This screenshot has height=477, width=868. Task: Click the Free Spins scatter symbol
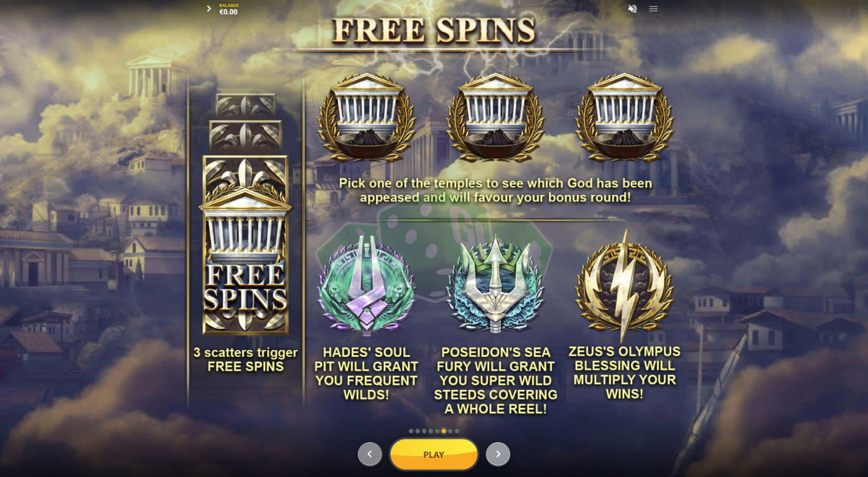coord(245,245)
